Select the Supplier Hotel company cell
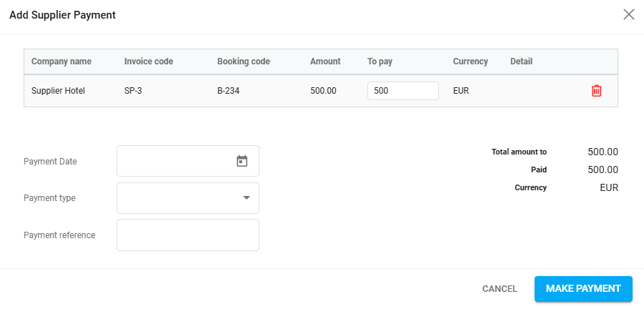Viewport: 644px width, 309px height. point(59,91)
